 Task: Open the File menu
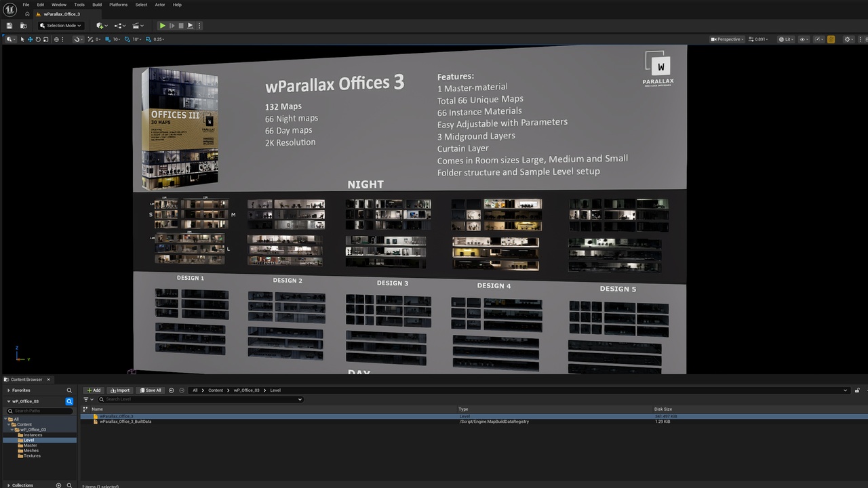(x=26, y=5)
